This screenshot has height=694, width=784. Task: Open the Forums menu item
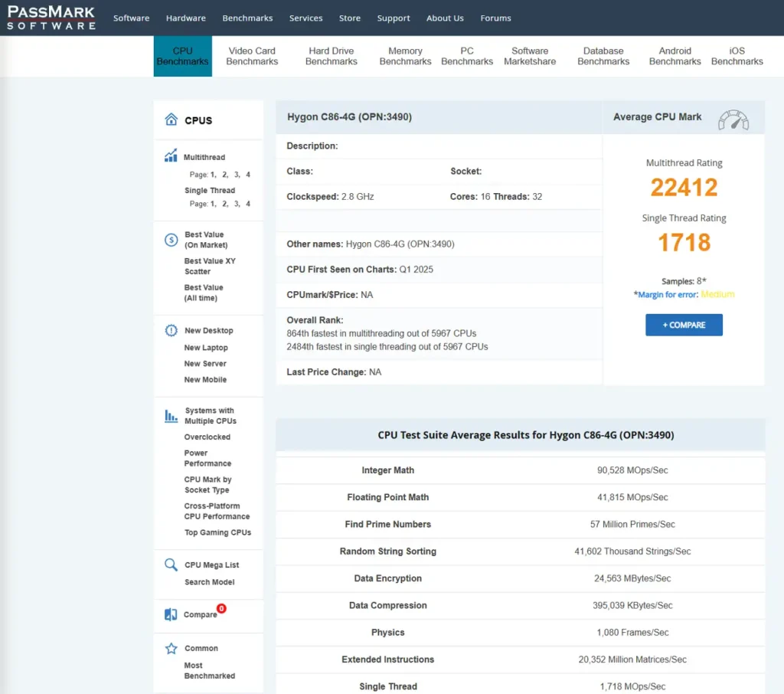coord(495,18)
